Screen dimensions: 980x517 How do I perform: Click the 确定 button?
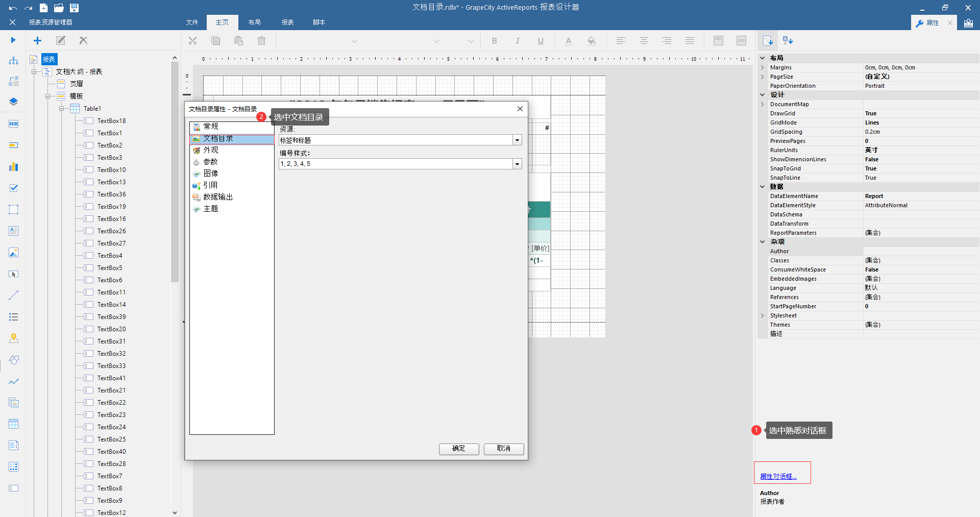click(x=458, y=449)
